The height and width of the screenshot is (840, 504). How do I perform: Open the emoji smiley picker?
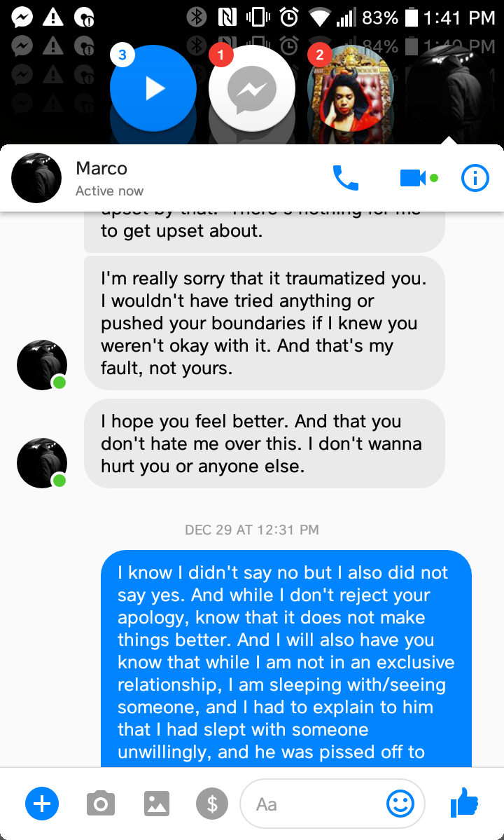tap(400, 804)
